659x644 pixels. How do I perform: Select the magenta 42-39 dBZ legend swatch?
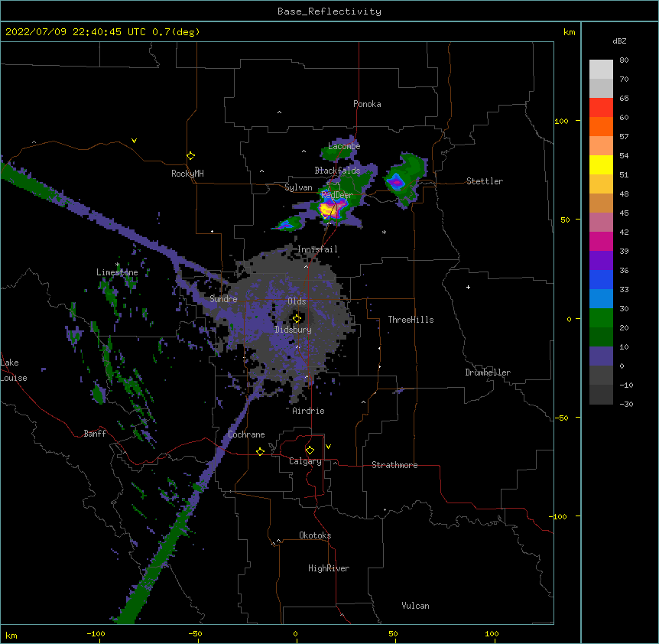601,241
